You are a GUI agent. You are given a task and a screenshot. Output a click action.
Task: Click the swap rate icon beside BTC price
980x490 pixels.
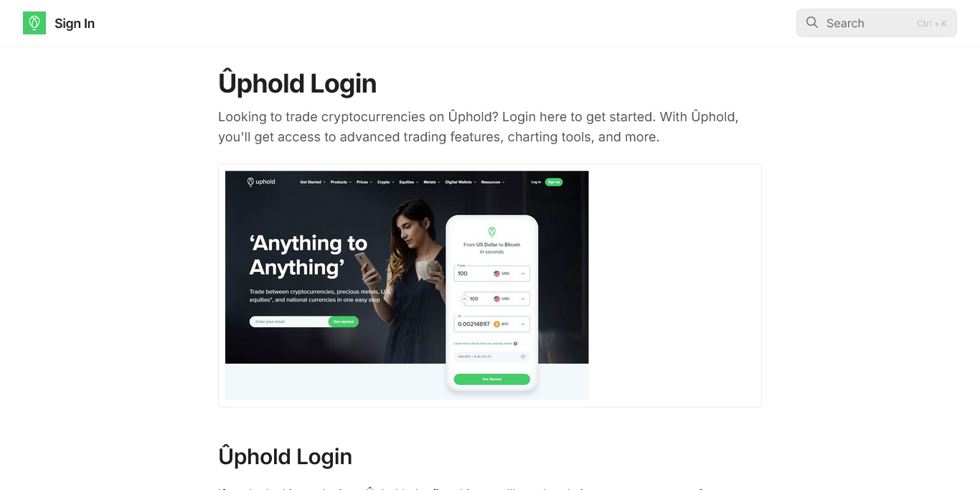(x=523, y=357)
